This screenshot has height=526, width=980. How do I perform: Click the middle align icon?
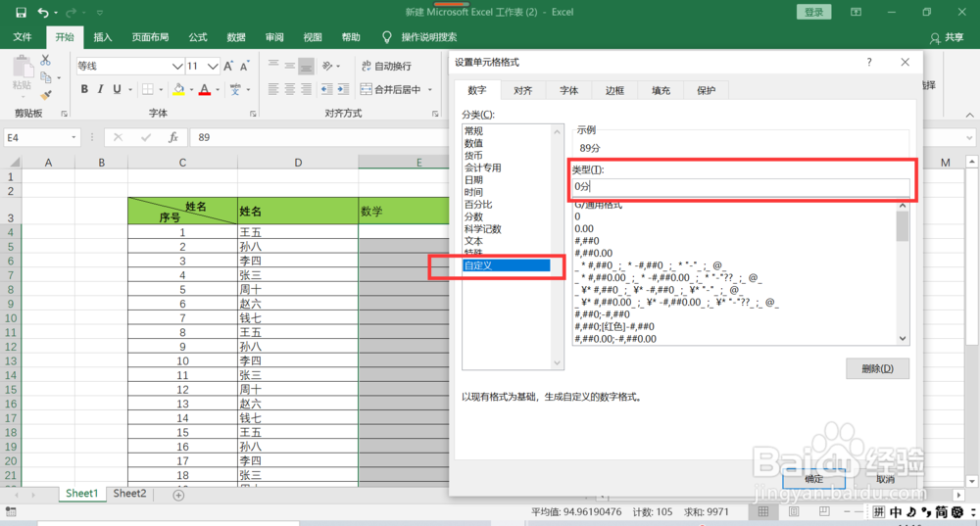289,66
